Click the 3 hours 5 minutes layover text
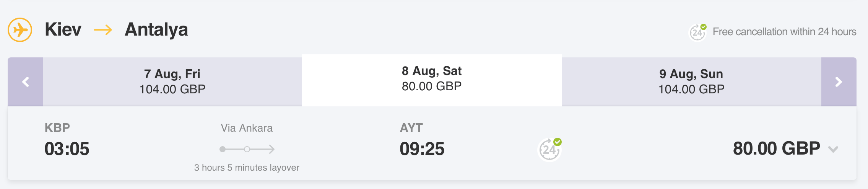The width and height of the screenshot is (868, 189). click(247, 168)
